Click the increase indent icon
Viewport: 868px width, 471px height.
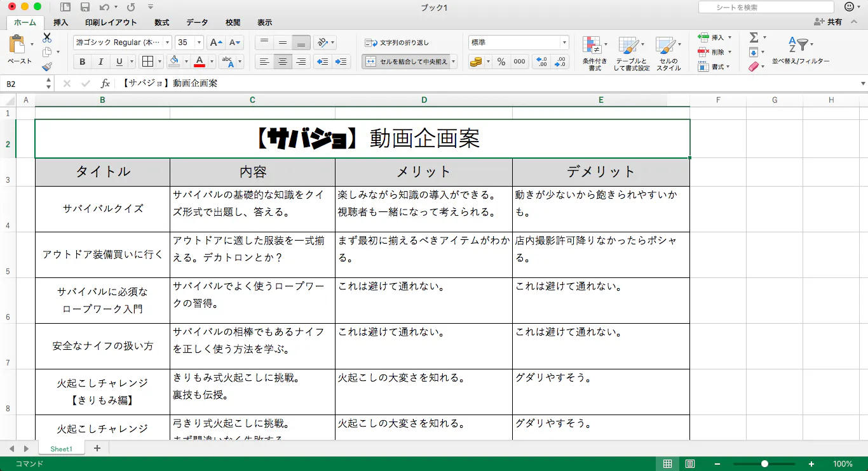(x=341, y=62)
